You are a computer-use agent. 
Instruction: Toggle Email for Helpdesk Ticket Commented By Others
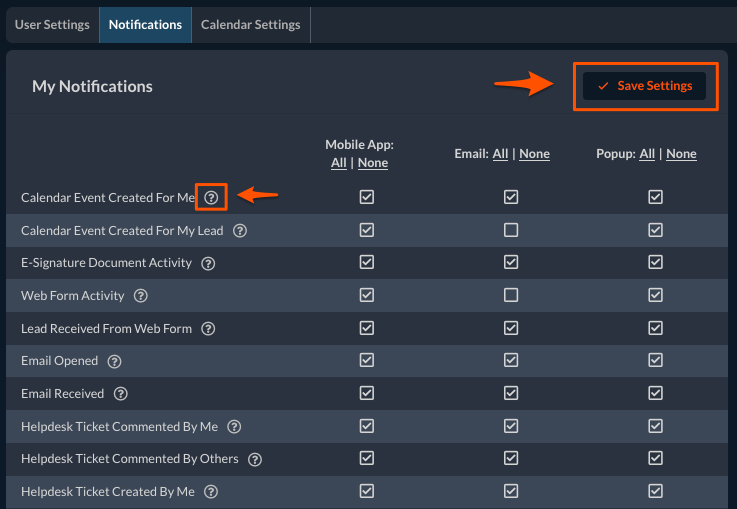(511, 458)
